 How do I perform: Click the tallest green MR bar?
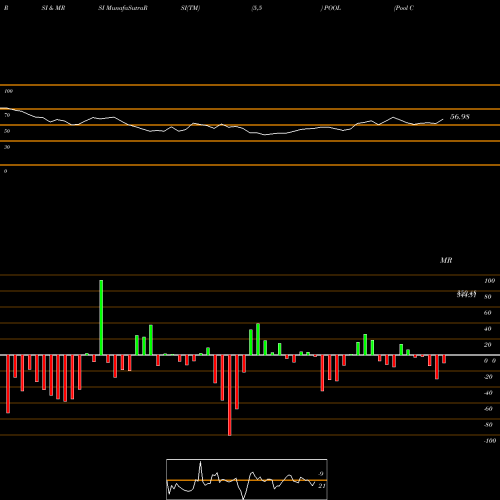pos(101,318)
